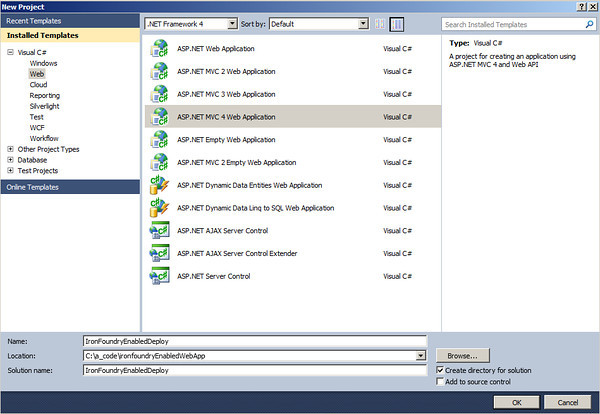Screen dimensions: 600x414
Task: Click the Dynamic Data Entities Web Application icon
Action: (159, 185)
